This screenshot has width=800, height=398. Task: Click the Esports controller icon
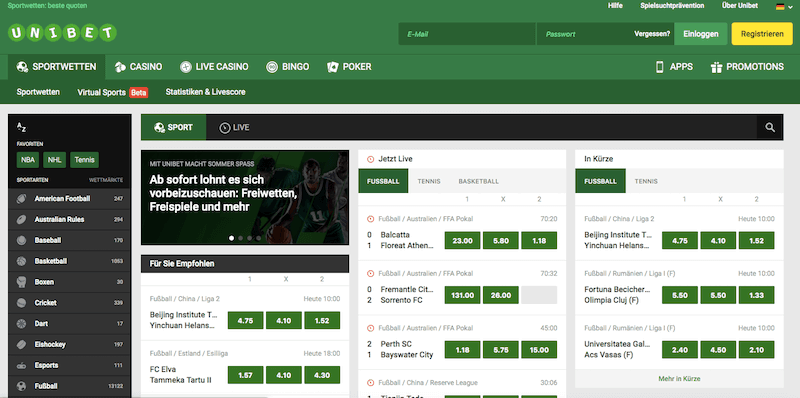click(x=21, y=365)
